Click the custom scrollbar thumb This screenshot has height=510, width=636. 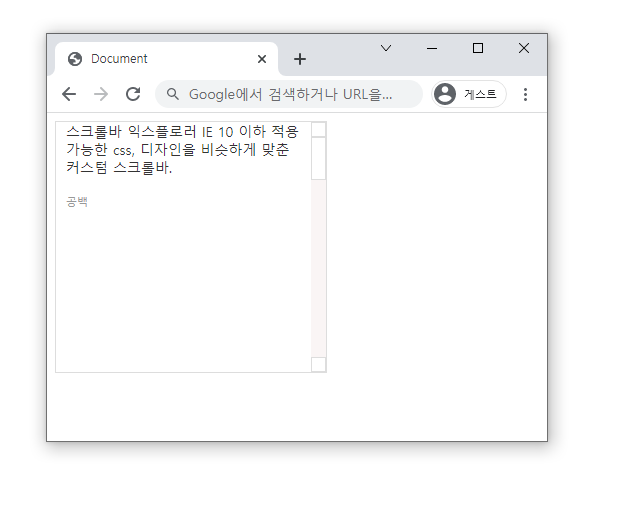click(x=318, y=159)
